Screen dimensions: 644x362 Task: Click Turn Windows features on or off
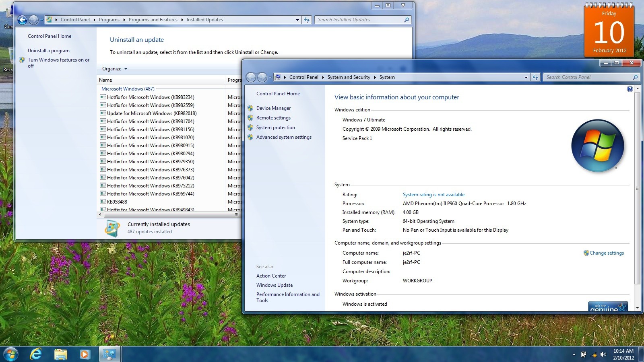click(58, 63)
